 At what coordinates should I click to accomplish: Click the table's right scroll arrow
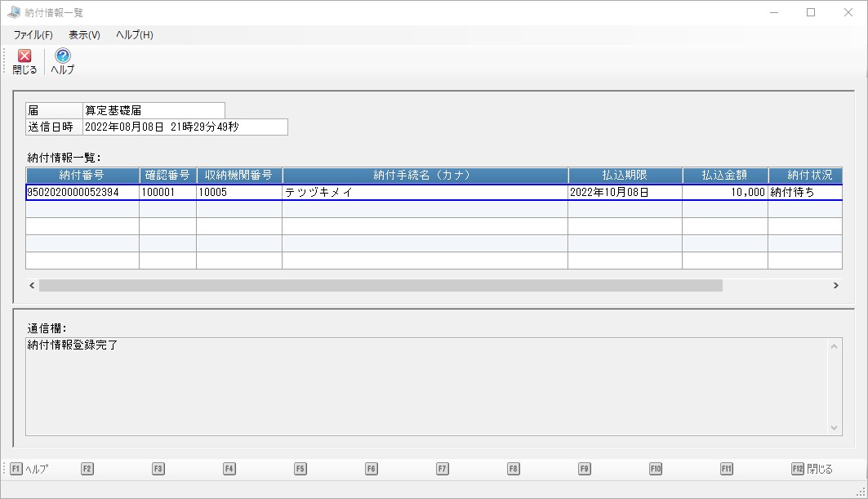[x=836, y=285]
